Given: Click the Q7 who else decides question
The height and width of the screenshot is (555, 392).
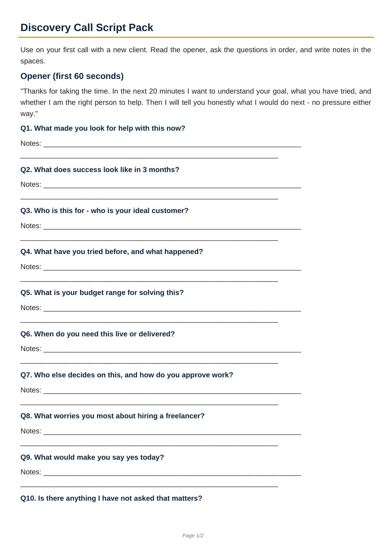Looking at the screenshot, I should (127, 375).
